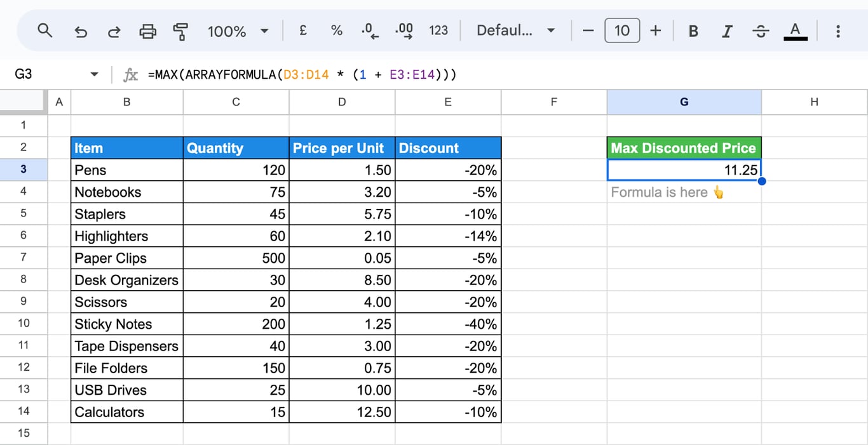
Task: Click the select-all corner box
Action: click(x=24, y=102)
